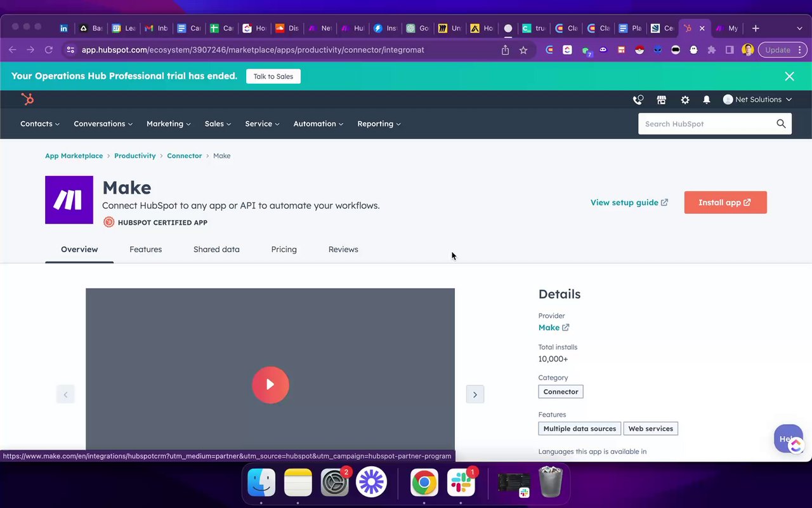Toggle the browser side panel icon
Screen dimensions: 812x508
(730, 50)
